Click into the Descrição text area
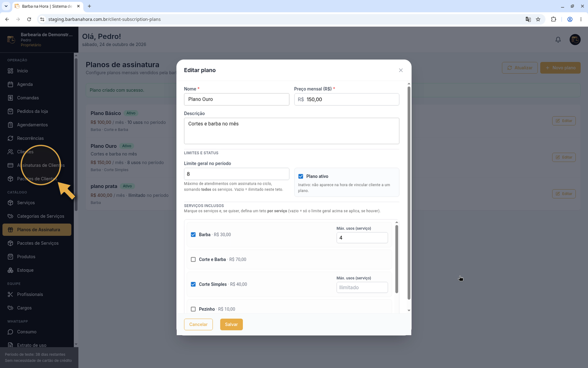Screen dimensions: 588x368 click(x=292, y=131)
